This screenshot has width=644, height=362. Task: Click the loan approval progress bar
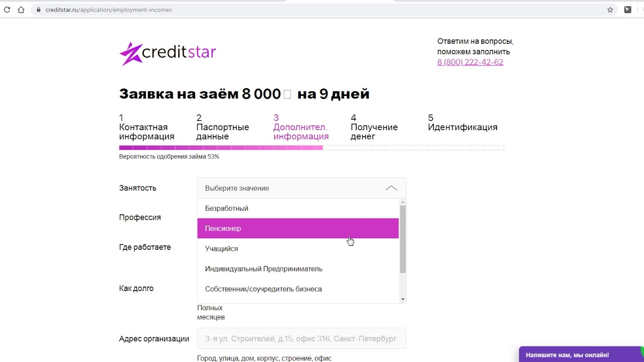pos(311,148)
